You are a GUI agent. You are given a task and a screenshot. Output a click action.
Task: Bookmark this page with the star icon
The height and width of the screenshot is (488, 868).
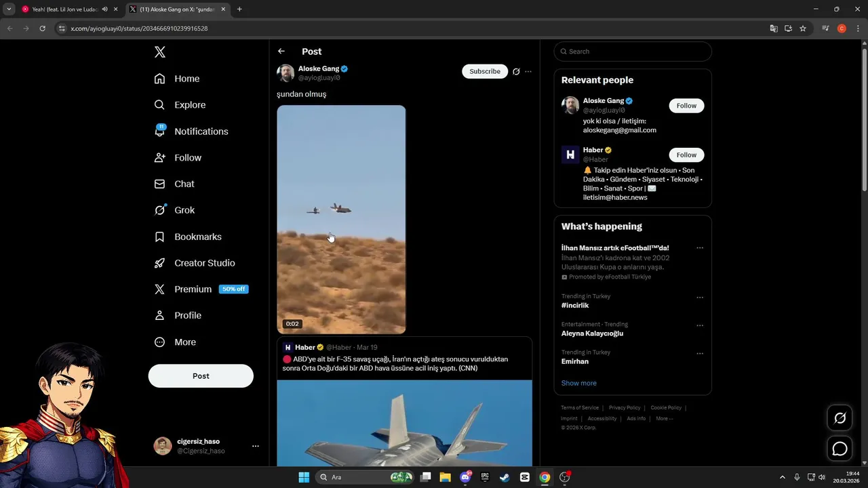click(803, 28)
